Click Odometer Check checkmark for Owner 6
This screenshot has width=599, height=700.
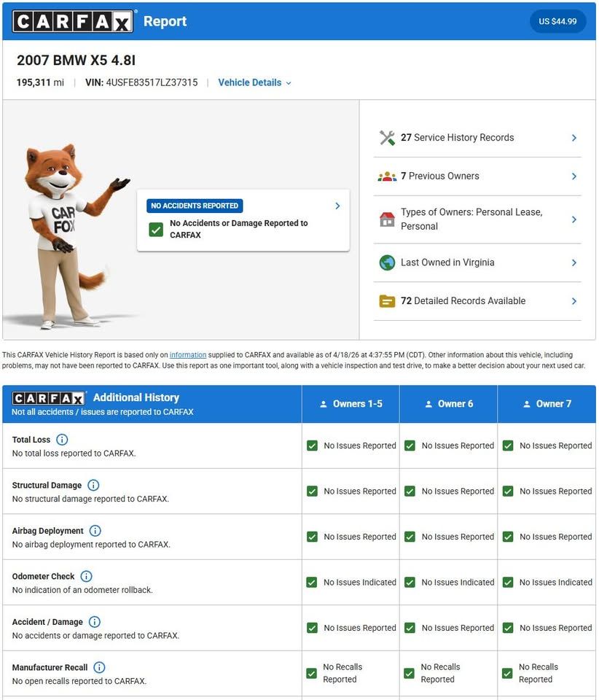(x=410, y=582)
